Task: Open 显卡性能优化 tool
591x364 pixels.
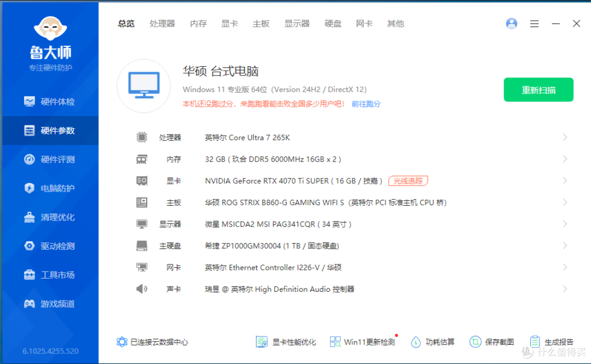Action: pyautogui.click(x=286, y=342)
